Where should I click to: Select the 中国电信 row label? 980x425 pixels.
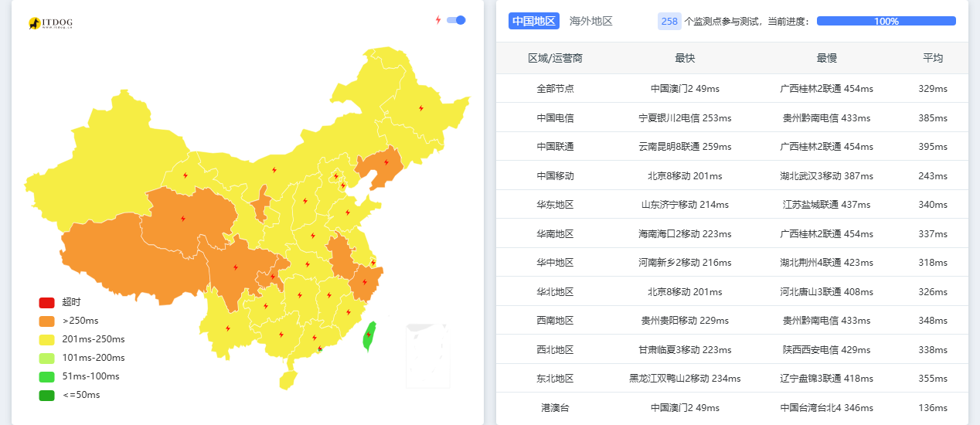point(556,118)
